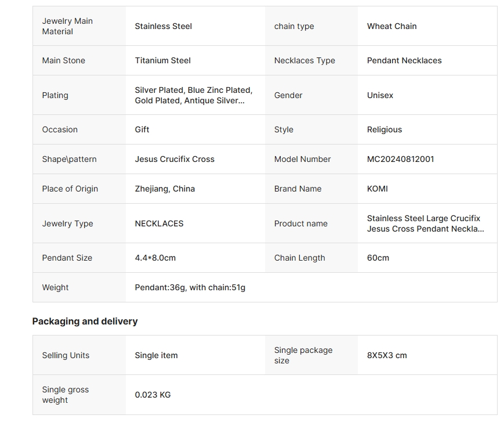The width and height of the screenshot is (504, 422).
Task: Click the Jewelry Main Material label
Action: (x=67, y=26)
